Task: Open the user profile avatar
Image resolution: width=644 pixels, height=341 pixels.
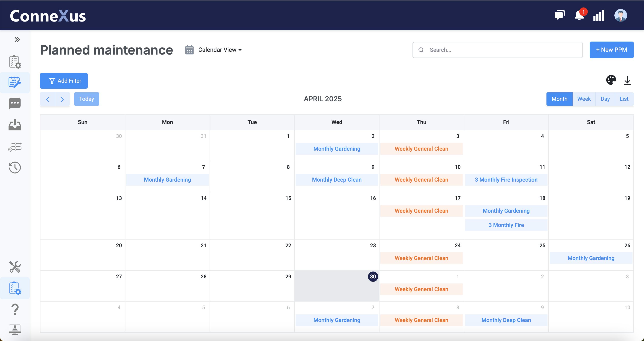Action: [x=621, y=15]
